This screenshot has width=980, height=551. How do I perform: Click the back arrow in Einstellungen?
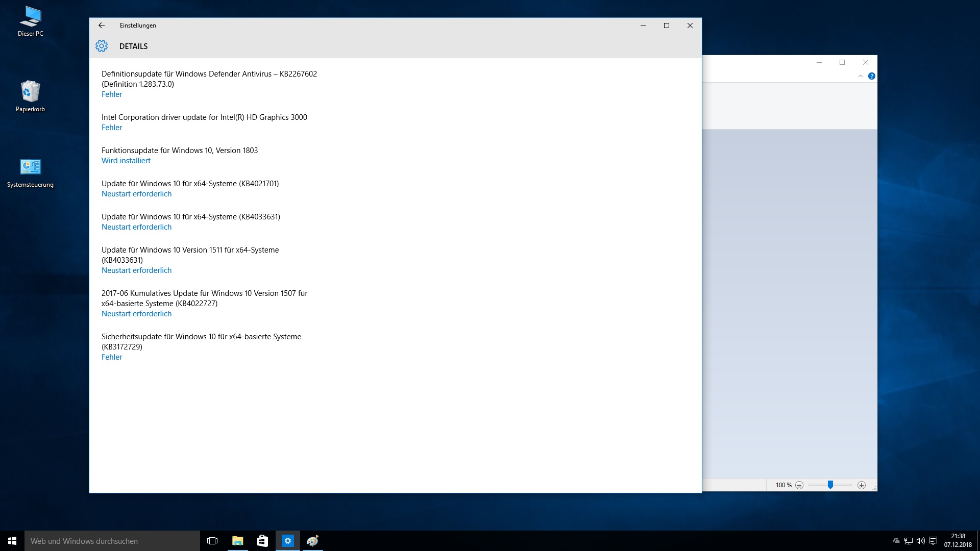tap(102, 26)
